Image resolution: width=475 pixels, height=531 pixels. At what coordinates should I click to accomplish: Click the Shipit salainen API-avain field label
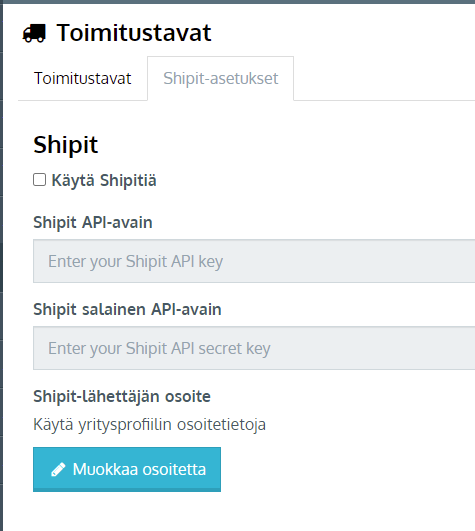point(127,310)
